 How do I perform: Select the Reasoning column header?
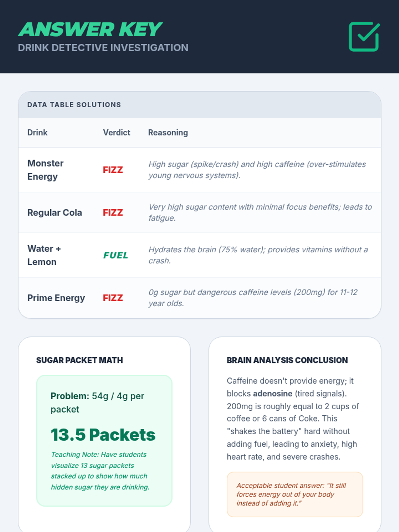(168, 133)
